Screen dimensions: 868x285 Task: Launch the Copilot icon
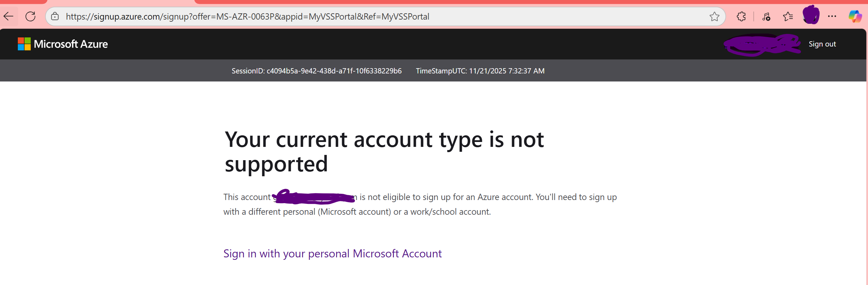pos(855,16)
